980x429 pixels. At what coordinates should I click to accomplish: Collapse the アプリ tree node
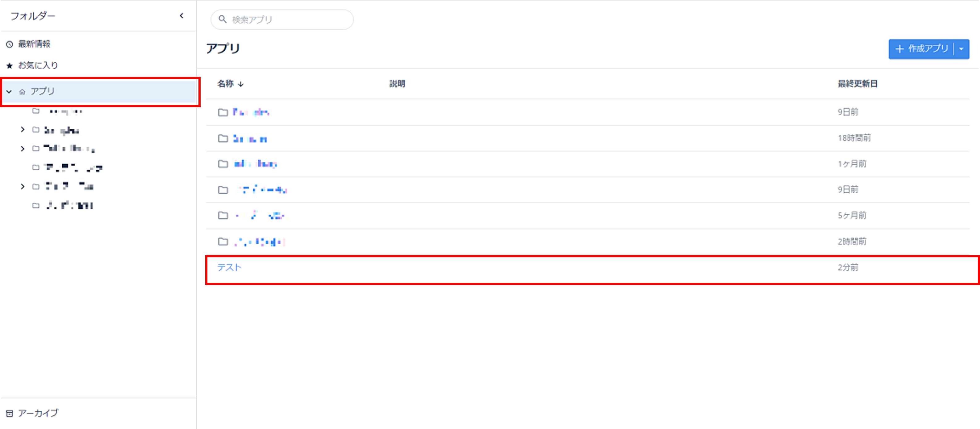pos(9,92)
